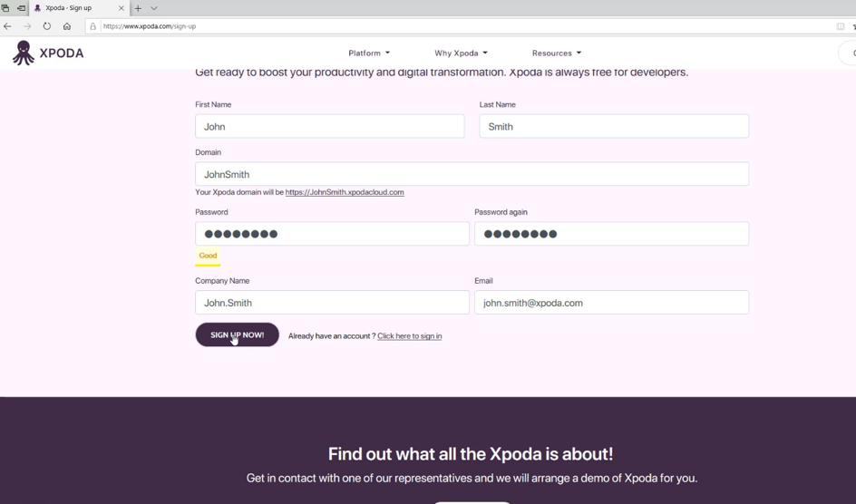Click the Domain field containing JohnSmith
Screen dimensions: 856x504
pyautogui.click(x=472, y=174)
